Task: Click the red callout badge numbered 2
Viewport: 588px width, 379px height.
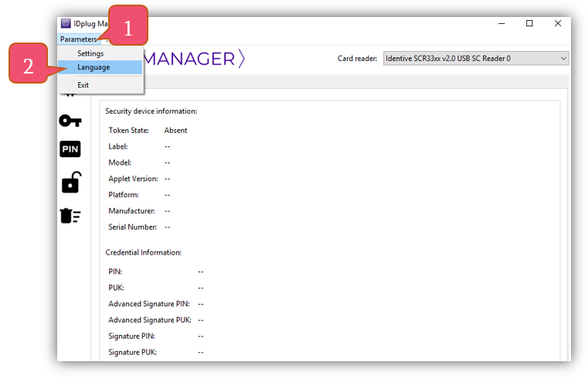Action: click(x=29, y=67)
